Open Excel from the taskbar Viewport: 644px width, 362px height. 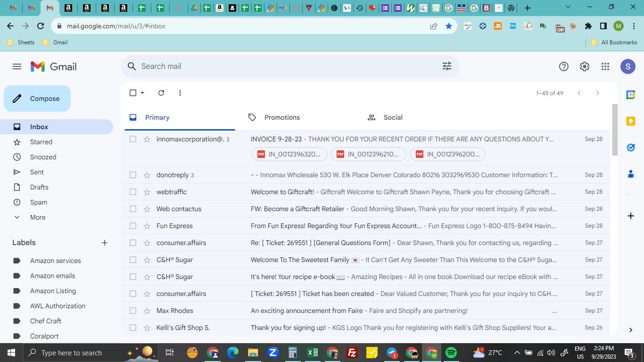(x=312, y=353)
